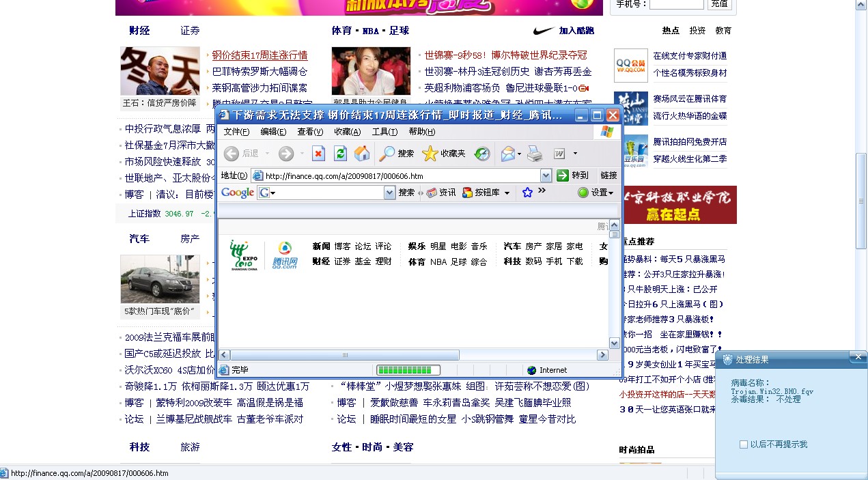Print the page with printer icon
The image size is (868, 480).
[x=535, y=154]
